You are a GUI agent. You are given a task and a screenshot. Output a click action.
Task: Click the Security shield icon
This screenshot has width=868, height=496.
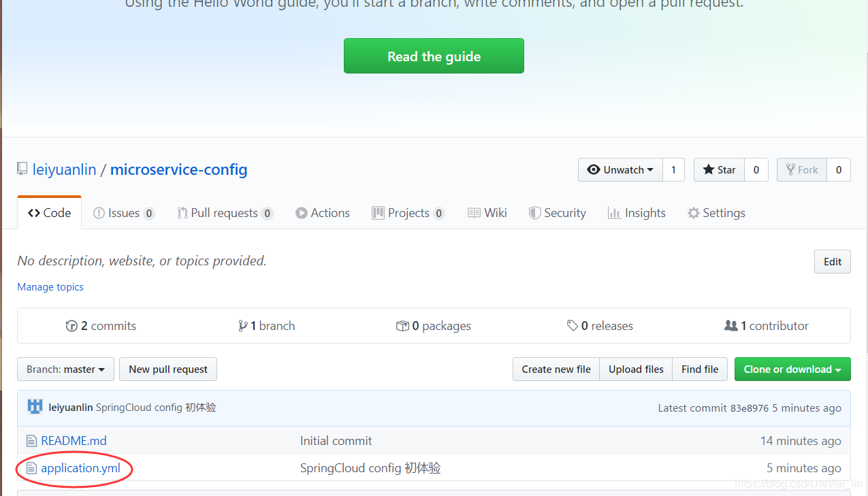535,213
